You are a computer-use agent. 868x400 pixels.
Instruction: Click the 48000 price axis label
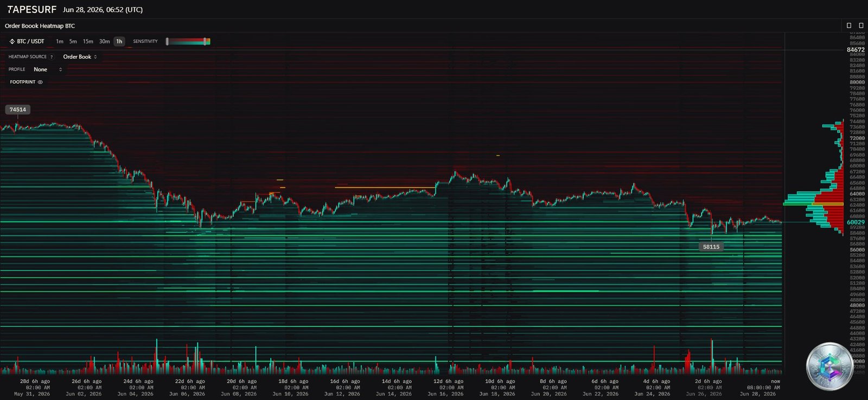pyautogui.click(x=857, y=306)
